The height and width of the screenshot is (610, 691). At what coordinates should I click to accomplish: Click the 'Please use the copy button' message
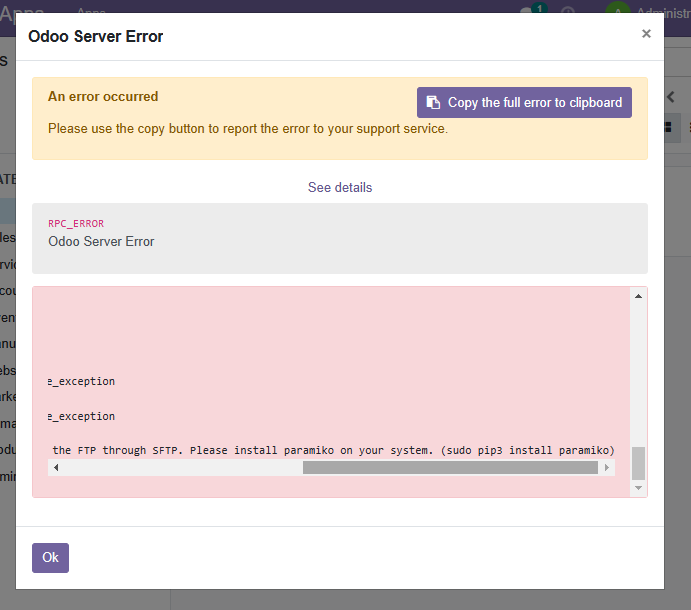248,129
